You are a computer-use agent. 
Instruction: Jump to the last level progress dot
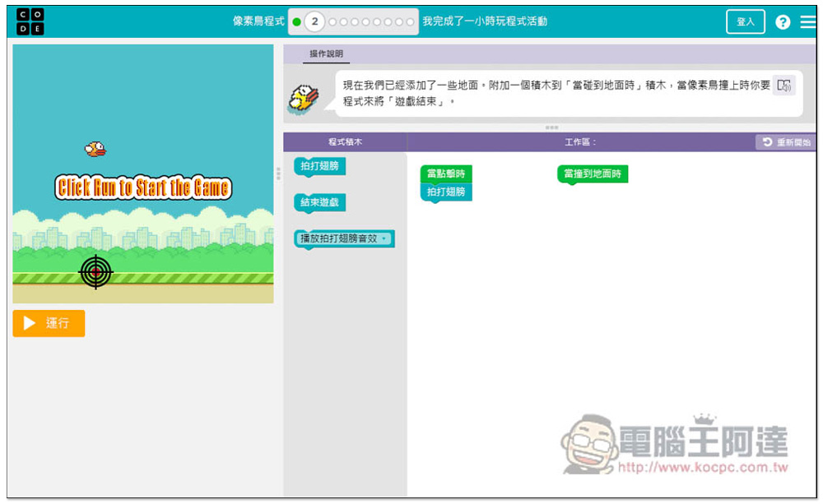(x=410, y=22)
